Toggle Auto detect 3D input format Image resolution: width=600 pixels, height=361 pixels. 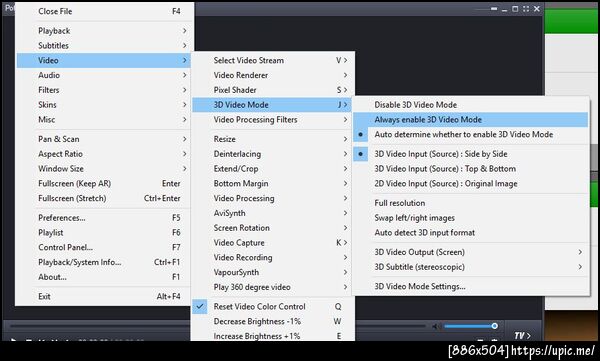(471, 233)
